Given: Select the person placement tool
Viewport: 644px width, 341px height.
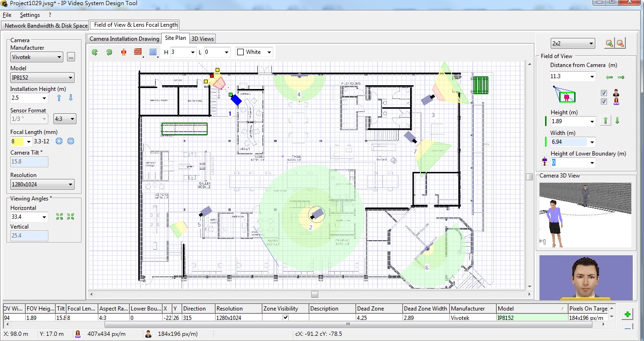Looking at the screenshot, I should click(123, 52).
